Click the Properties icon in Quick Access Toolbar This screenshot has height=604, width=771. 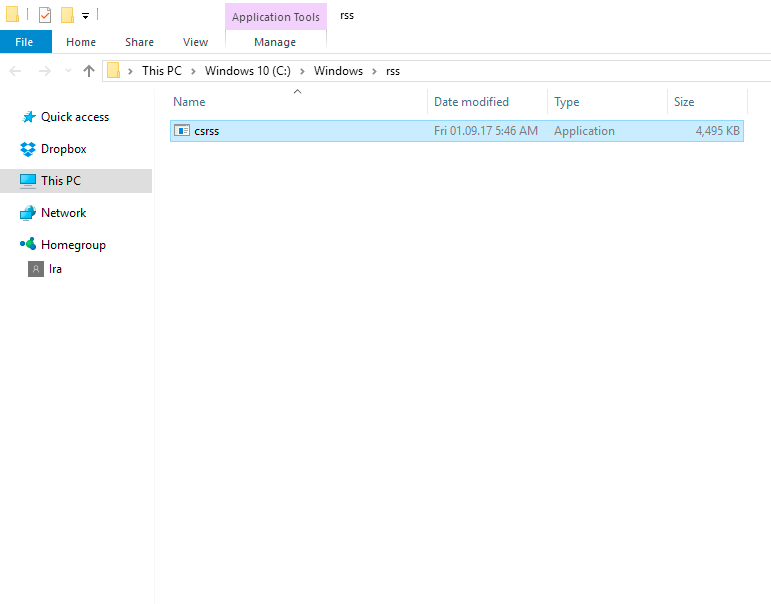pyautogui.click(x=45, y=15)
